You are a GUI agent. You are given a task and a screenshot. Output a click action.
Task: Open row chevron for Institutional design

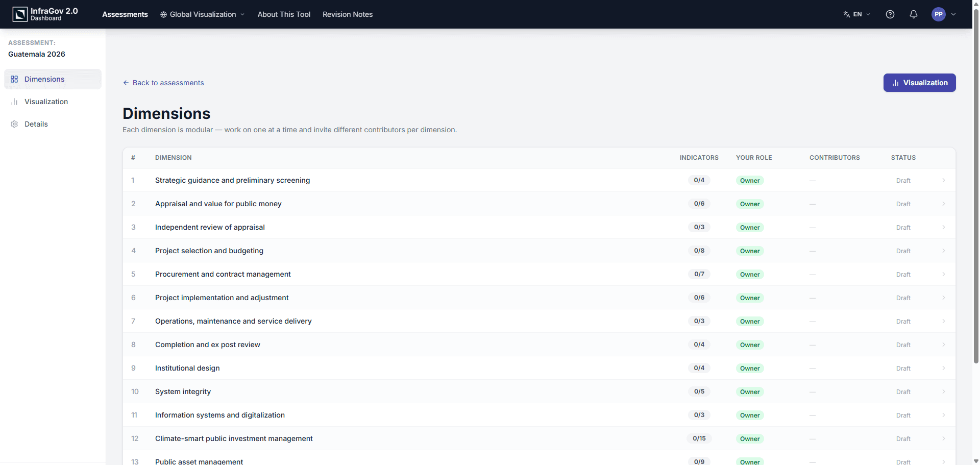point(943,368)
